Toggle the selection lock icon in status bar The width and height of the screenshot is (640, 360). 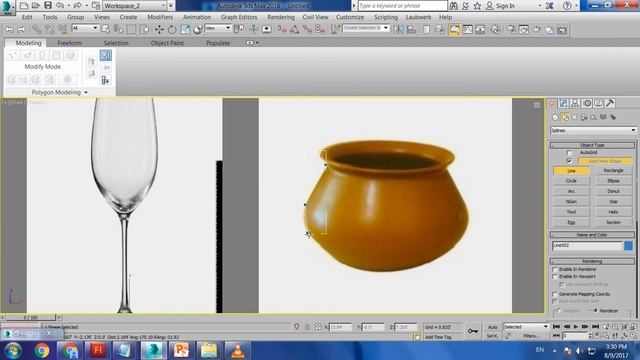coord(307,327)
